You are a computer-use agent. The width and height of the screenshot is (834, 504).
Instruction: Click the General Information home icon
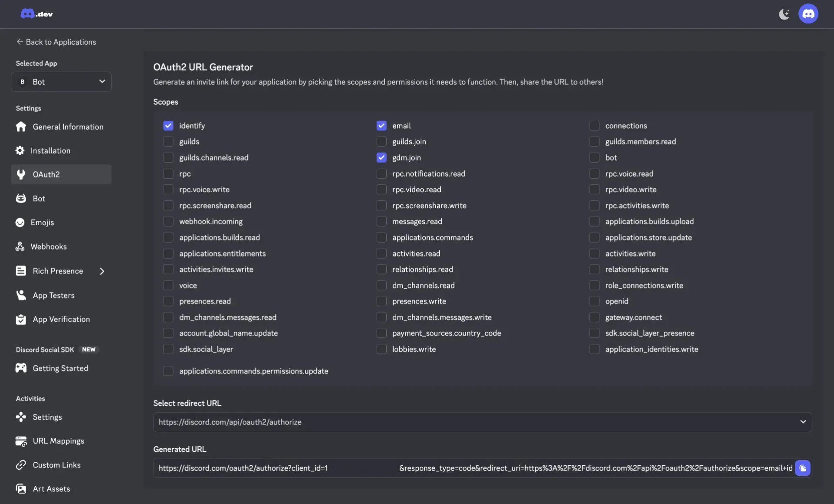(21, 127)
